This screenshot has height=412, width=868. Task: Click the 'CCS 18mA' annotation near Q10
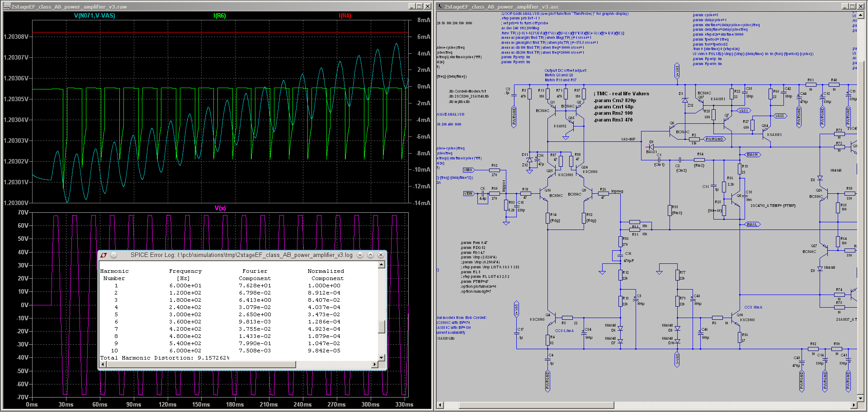(x=753, y=307)
